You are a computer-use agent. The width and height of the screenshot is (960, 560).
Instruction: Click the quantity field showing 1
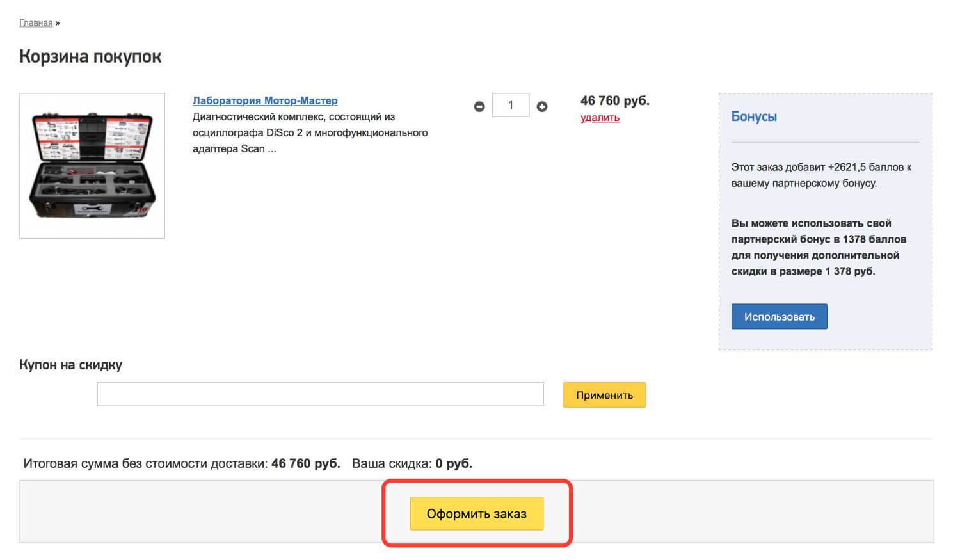pos(510,105)
